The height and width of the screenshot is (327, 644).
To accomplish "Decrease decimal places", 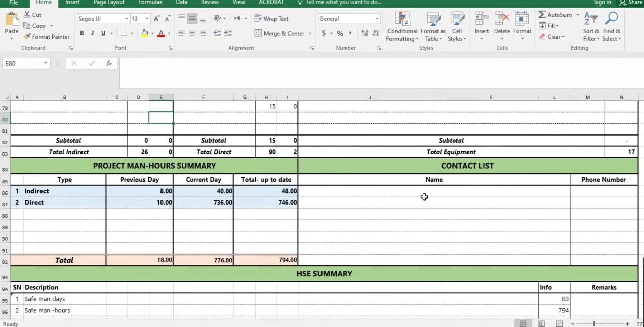I will [x=375, y=33].
